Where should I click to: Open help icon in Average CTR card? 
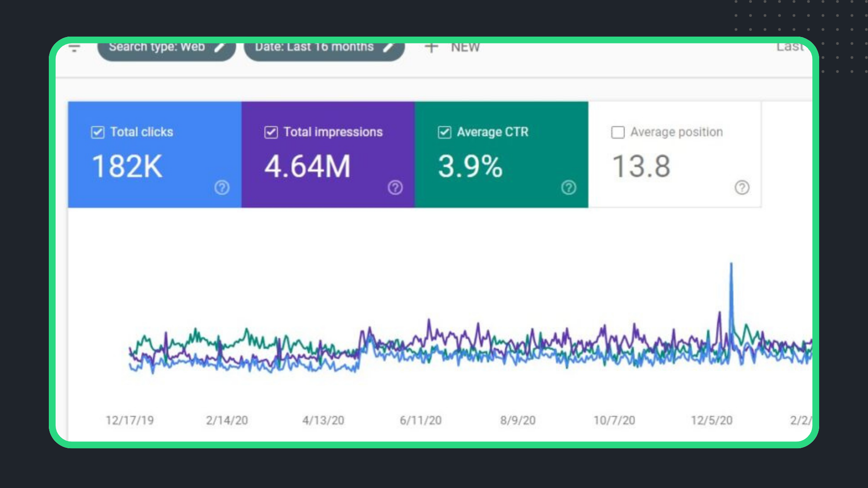click(568, 187)
